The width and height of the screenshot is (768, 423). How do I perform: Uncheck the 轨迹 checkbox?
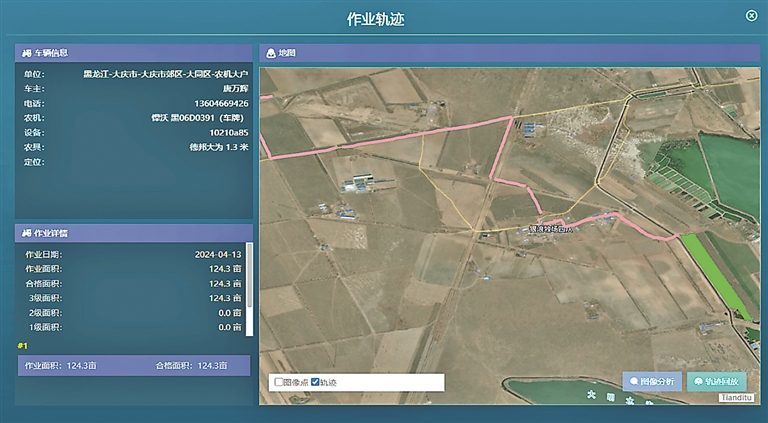pyautogui.click(x=316, y=382)
